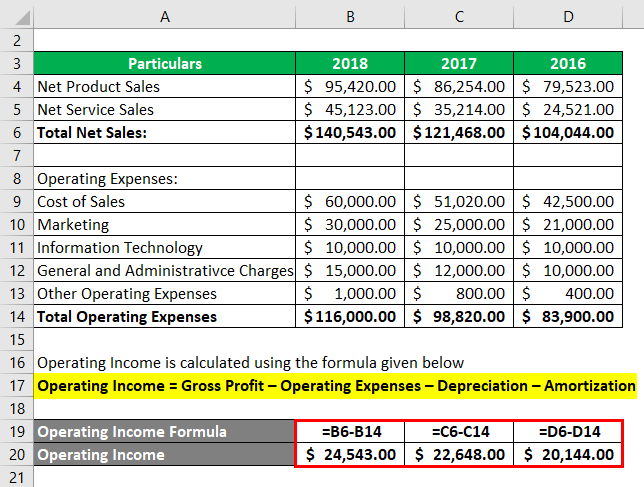The height and width of the screenshot is (487, 644).
Task: Select row 20 header
Action: [17, 454]
